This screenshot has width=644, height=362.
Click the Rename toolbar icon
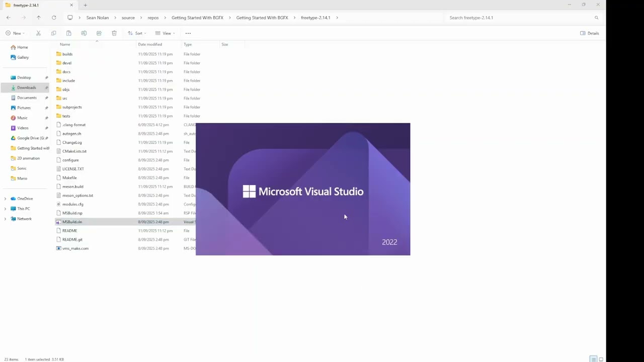(84, 33)
